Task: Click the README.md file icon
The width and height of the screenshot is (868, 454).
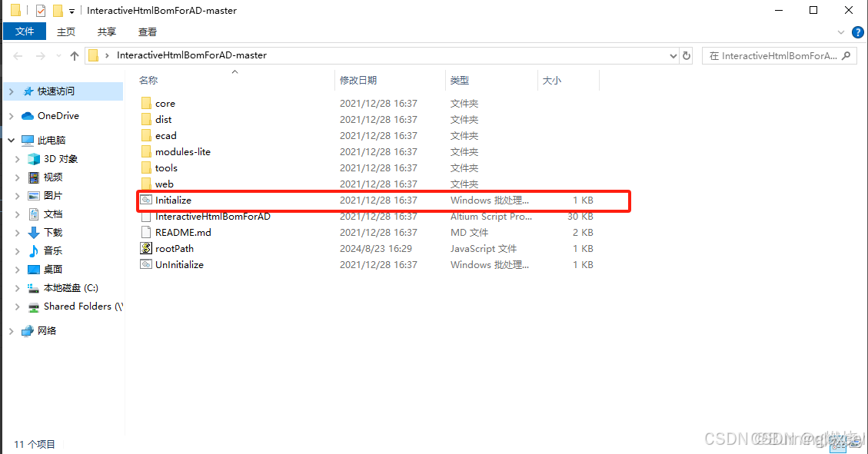Action: (x=146, y=232)
